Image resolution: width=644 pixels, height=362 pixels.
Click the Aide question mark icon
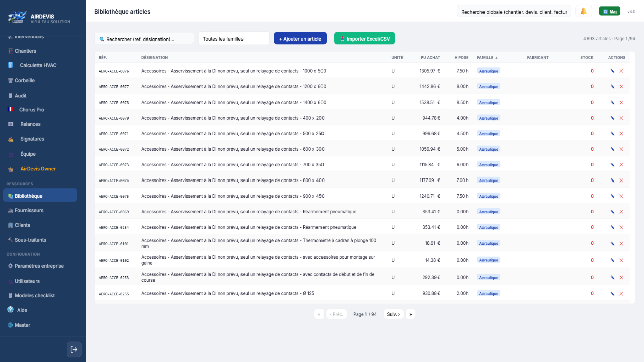(10, 310)
